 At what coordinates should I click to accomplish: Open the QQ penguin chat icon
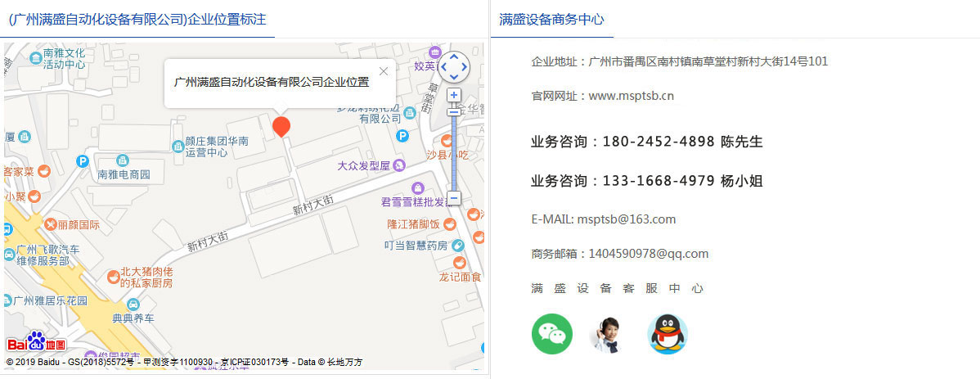668,334
